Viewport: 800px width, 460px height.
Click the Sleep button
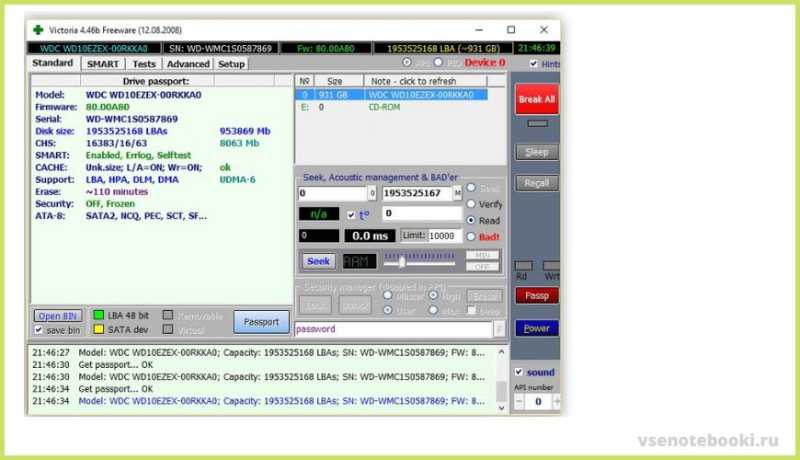pos(537,152)
